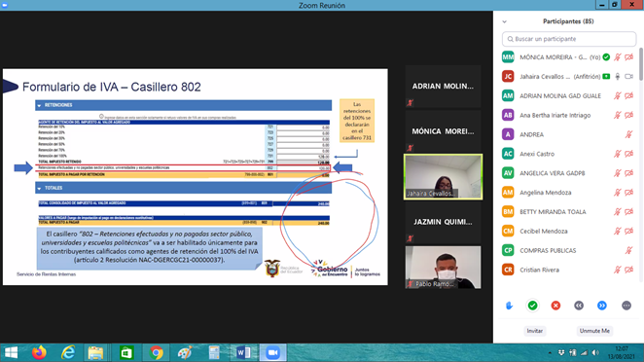Click the go faster reaction icon
The height and width of the screenshot is (362, 644).
point(602,306)
